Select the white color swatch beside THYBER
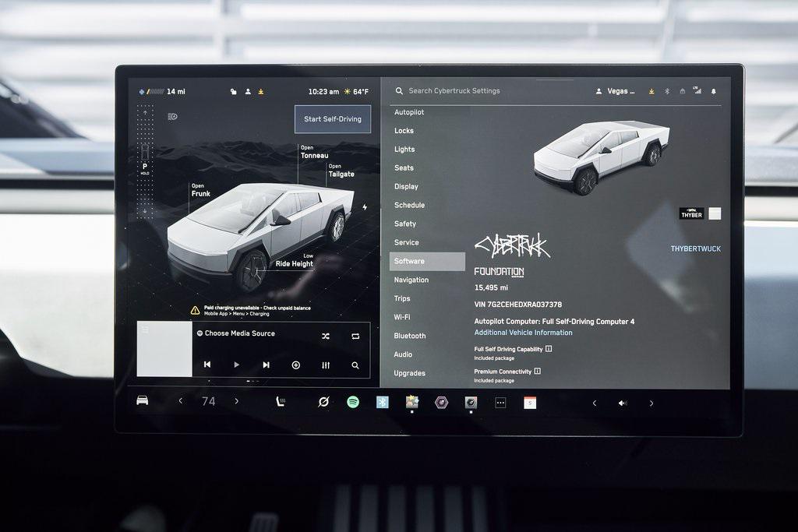This screenshot has width=798, height=532. (715, 213)
